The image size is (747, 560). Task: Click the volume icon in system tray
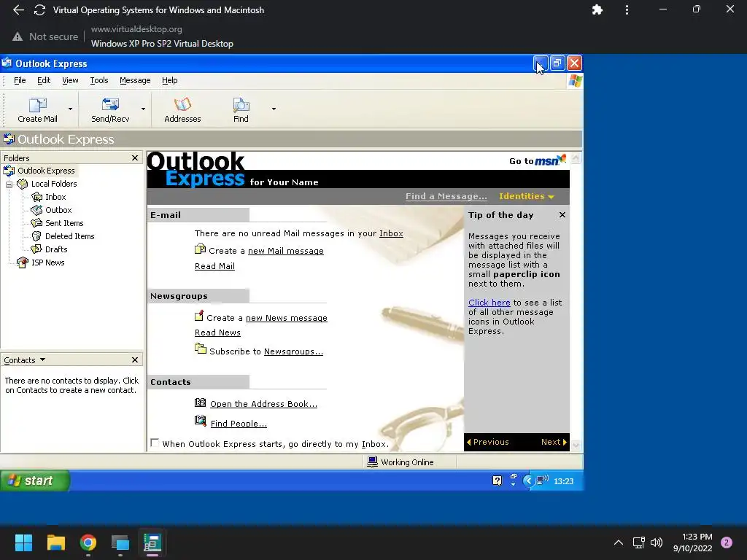coord(657,542)
